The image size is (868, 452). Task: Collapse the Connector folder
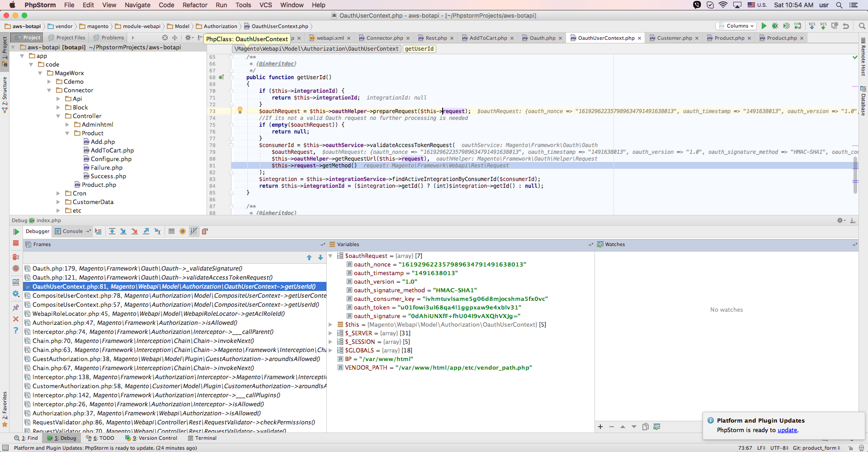click(49, 90)
